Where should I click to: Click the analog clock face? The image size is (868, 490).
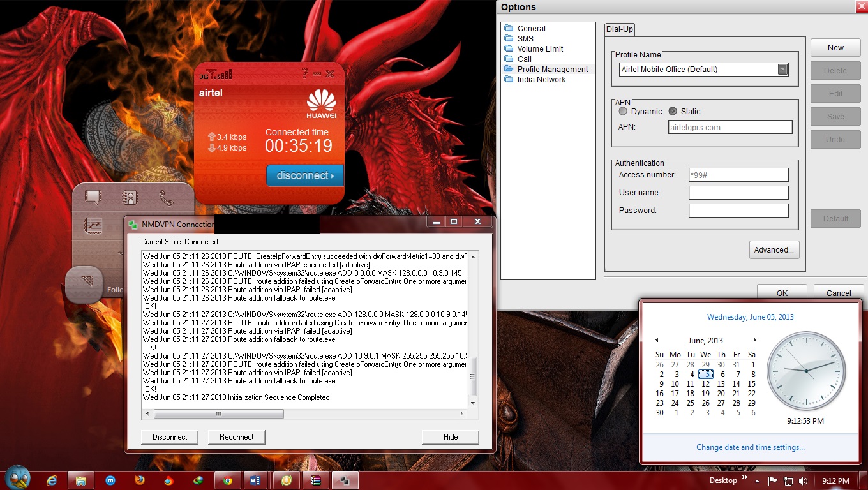pyautogui.click(x=806, y=371)
